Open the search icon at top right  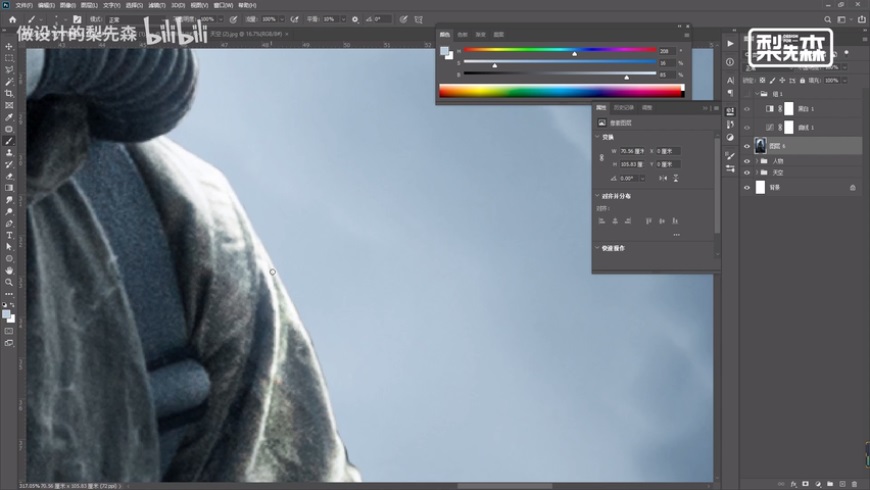[827, 19]
